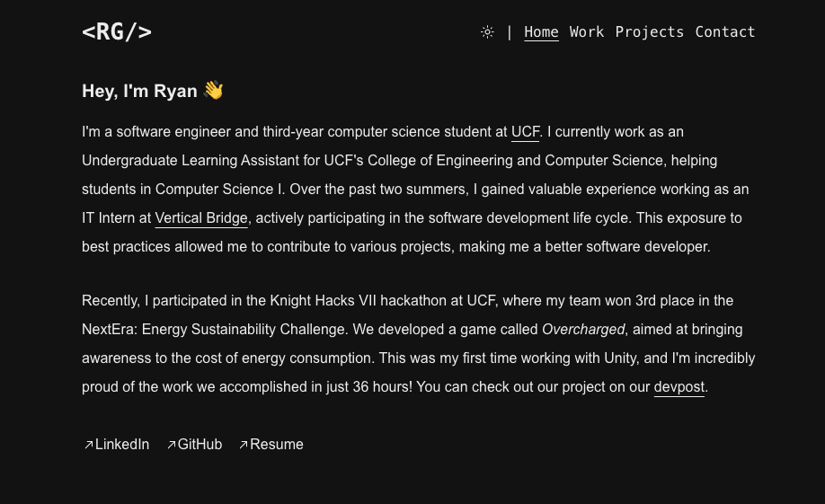Click the arrow icon beside GitHub
This screenshot has width=825, height=504.
pos(172,445)
